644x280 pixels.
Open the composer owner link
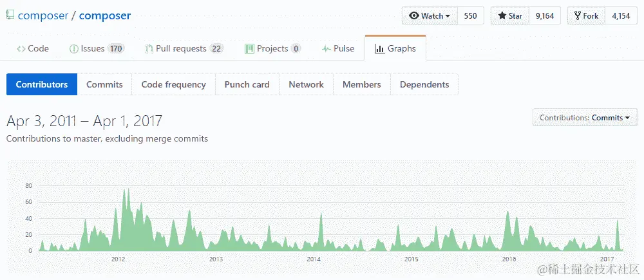point(43,16)
